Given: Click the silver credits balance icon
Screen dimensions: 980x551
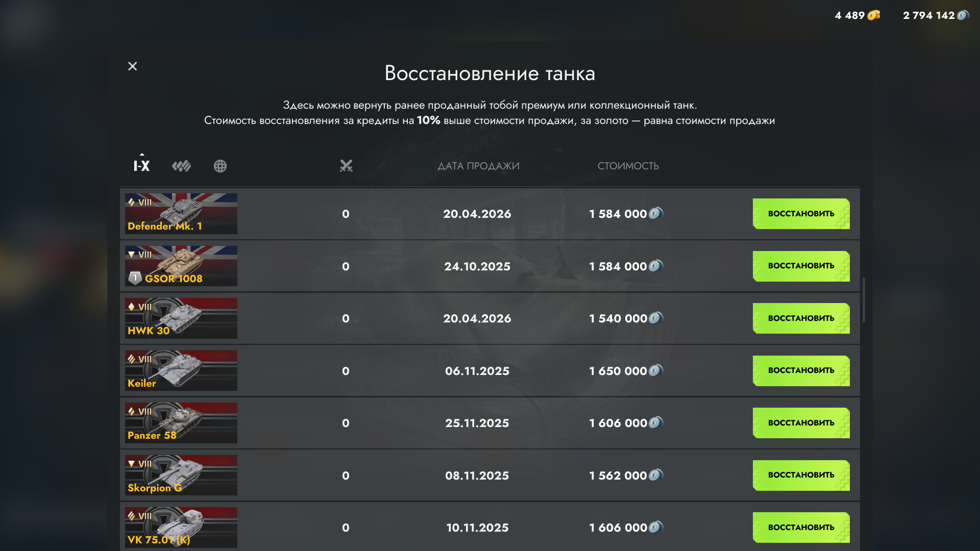Looking at the screenshot, I should (x=963, y=15).
